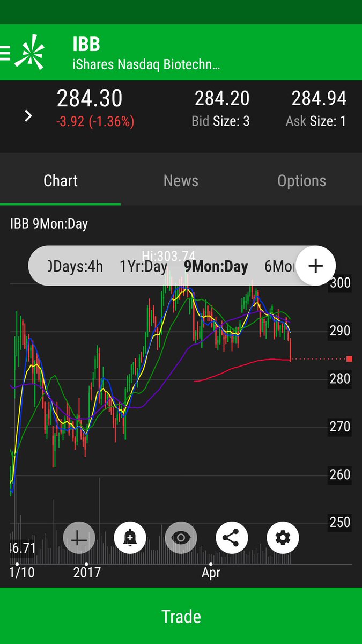Share the chart using the share icon
Image resolution: width=362 pixels, height=644 pixels.
pyautogui.click(x=232, y=538)
